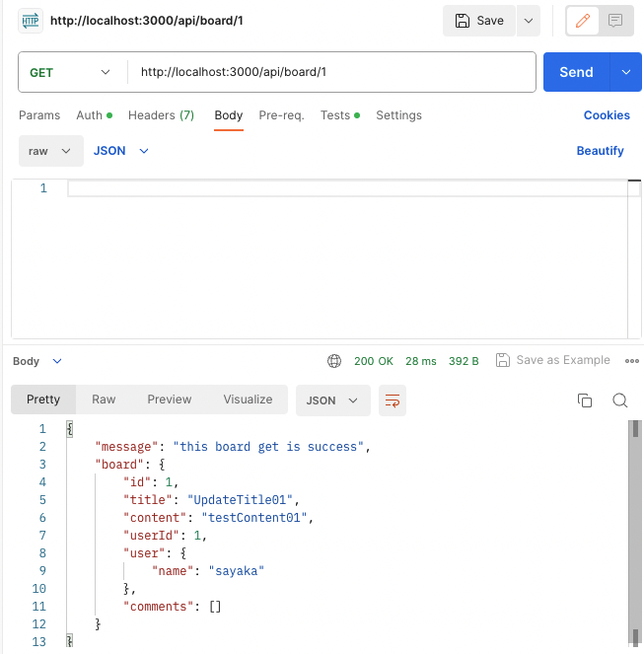Click Save as Example
Image resolution: width=644 pixels, height=654 pixels.
click(x=553, y=360)
